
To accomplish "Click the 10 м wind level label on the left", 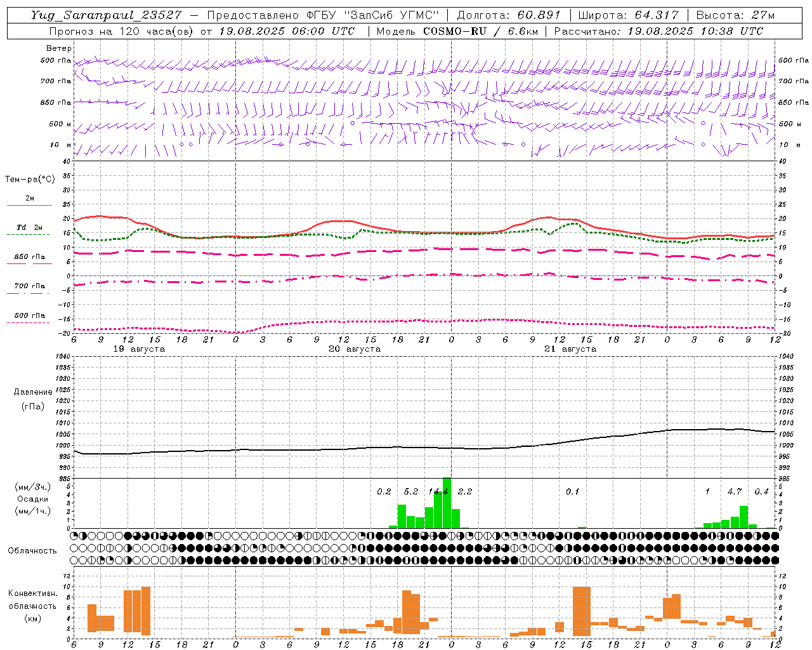I will 60,145.
